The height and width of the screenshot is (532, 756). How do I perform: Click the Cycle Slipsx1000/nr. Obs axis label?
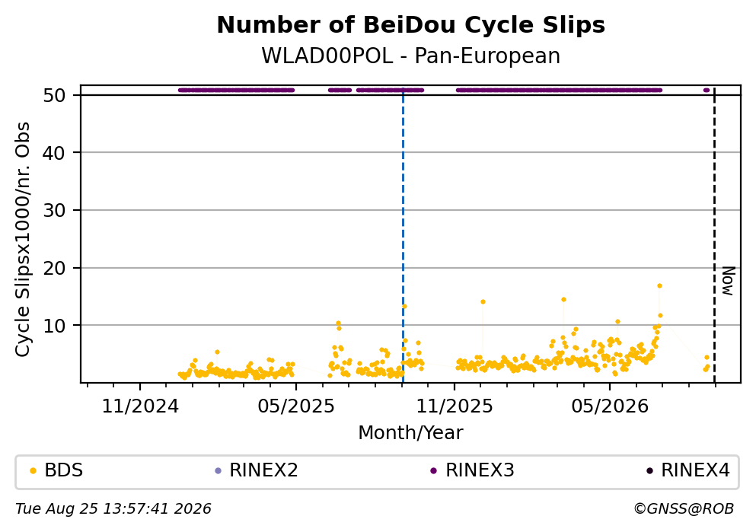[x=23, y=240]
